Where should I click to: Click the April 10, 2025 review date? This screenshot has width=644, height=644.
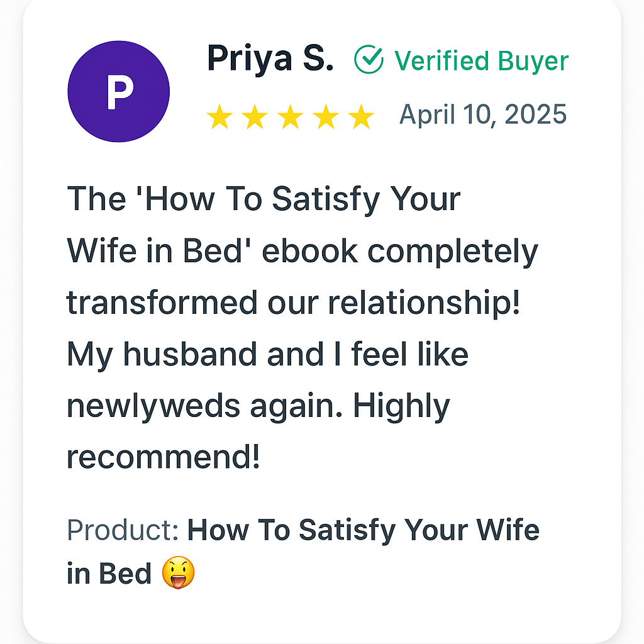pos(483,114)
